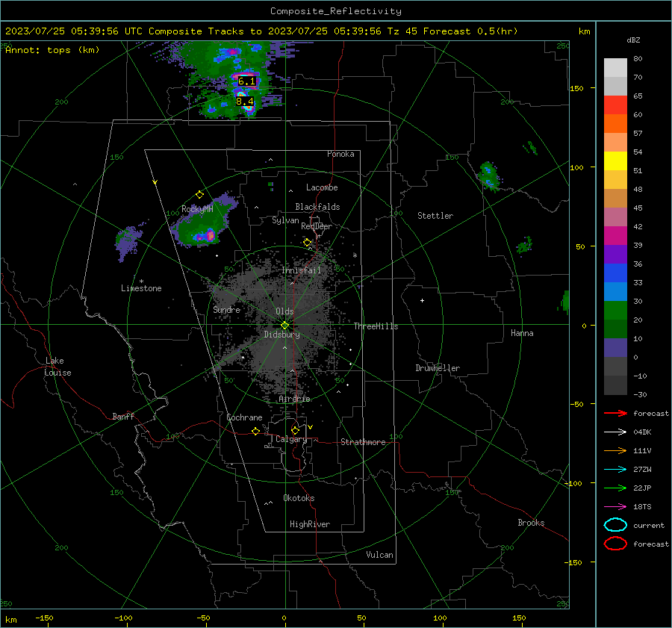Click the Didsbury city label
672x628 pixels.
[281, 335]
